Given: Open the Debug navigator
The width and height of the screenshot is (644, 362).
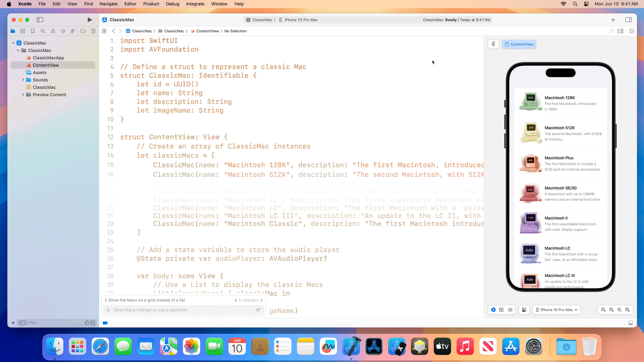Looking at the screenshot, I should coord(73,31).
